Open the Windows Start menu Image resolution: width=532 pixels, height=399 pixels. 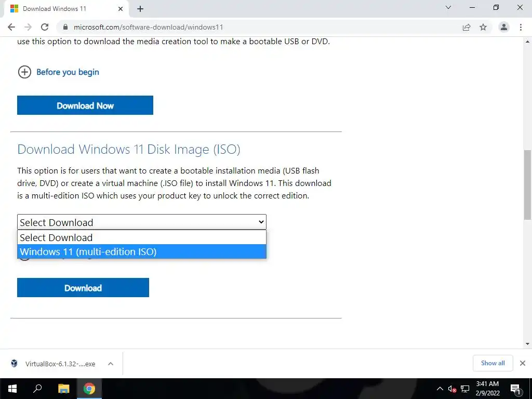click(12, 389)
